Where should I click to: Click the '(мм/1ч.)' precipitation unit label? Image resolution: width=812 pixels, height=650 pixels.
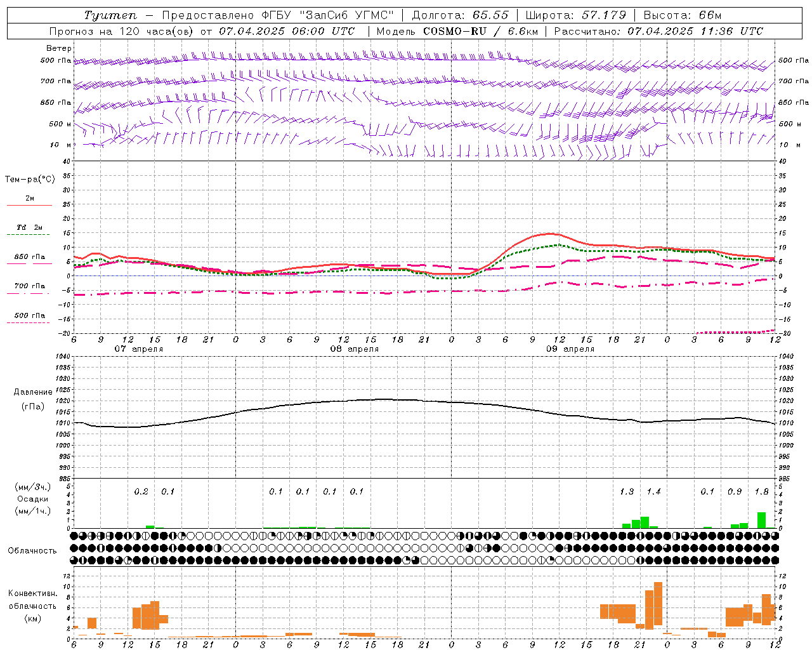(33, 511)
